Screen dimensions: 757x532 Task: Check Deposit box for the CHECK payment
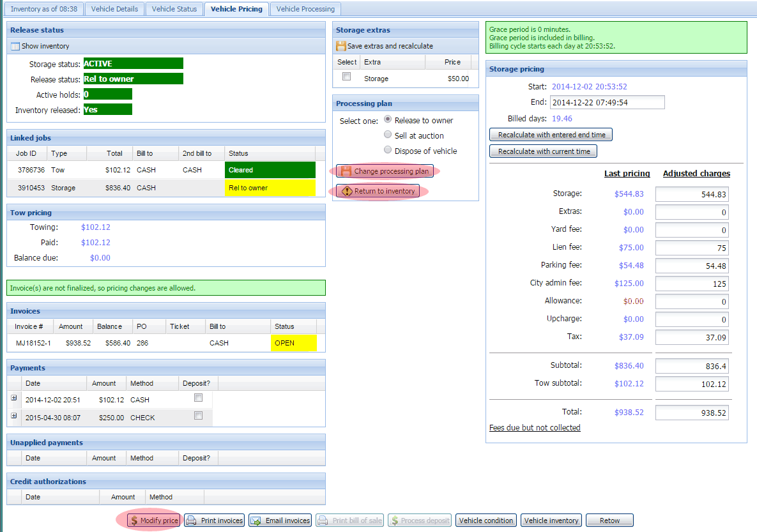click(x=198, y=416)
